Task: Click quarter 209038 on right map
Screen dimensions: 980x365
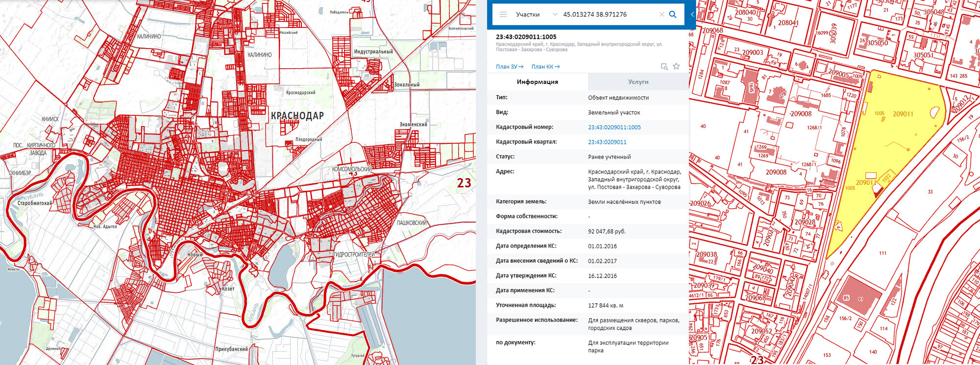Action: (707, 255)
